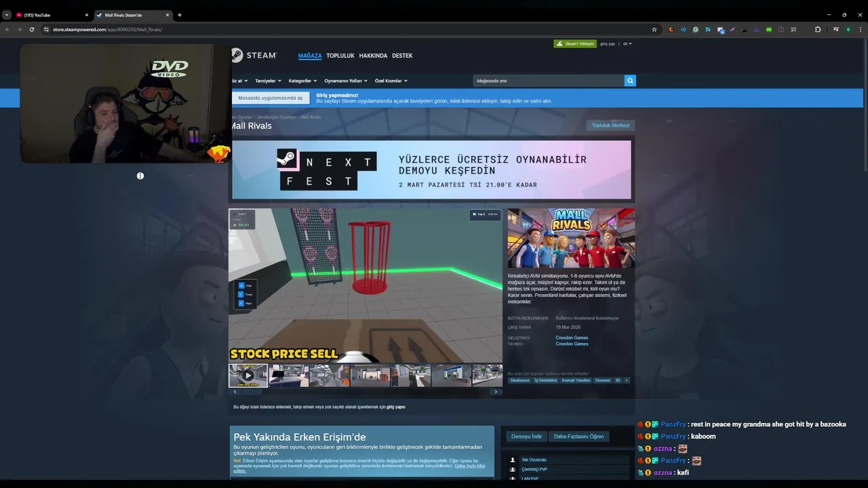Open the HAKKINDA page
The height and width of the screenshot is (488, 868).
pyautogui.click(x=373, y=56)
